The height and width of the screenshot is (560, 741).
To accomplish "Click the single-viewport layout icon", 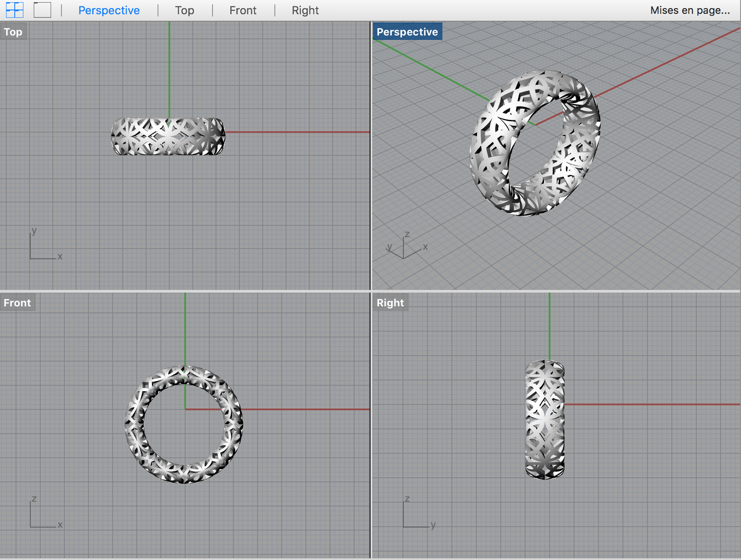I will (x=42, y=10).
